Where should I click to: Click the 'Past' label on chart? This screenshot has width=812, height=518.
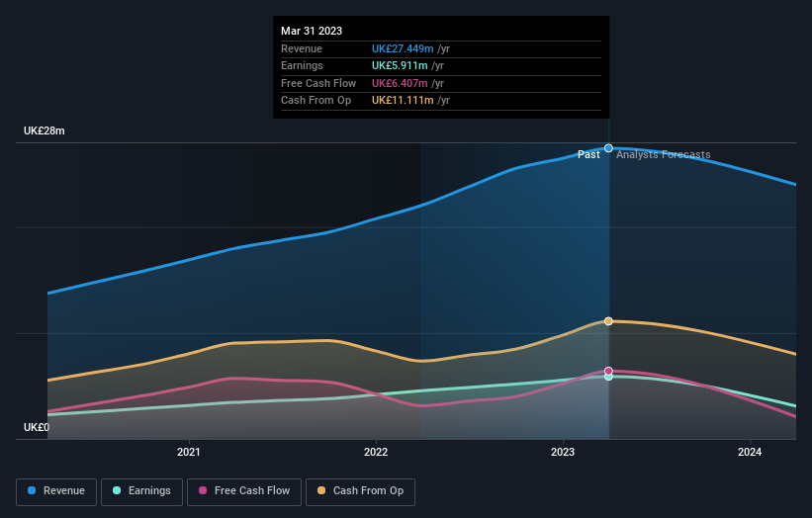[x=588, y=155]
